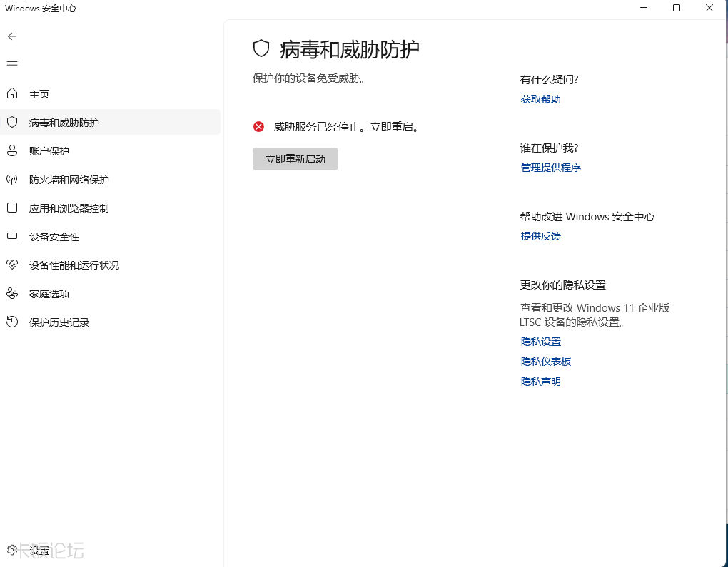Screen dimensions: 728x567
Task: Open 设置 at the sidebar bottom
Action: (x=110, y=551)
